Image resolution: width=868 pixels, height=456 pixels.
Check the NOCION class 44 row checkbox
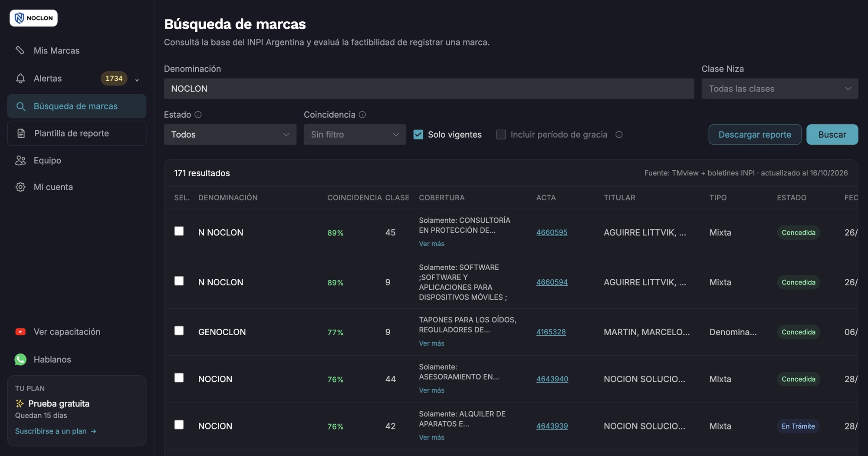coord(179,378)
